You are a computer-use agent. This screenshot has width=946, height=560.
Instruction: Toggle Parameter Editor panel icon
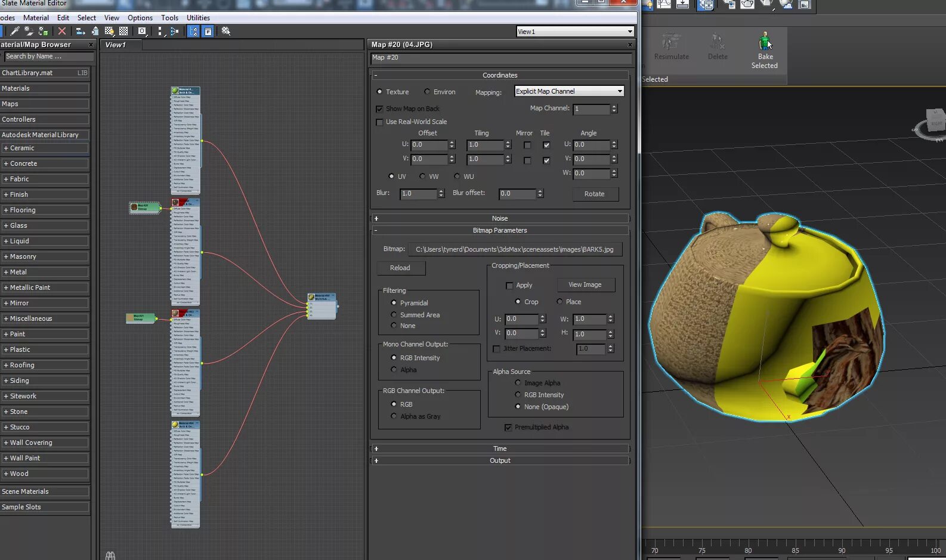coord(208,31)
